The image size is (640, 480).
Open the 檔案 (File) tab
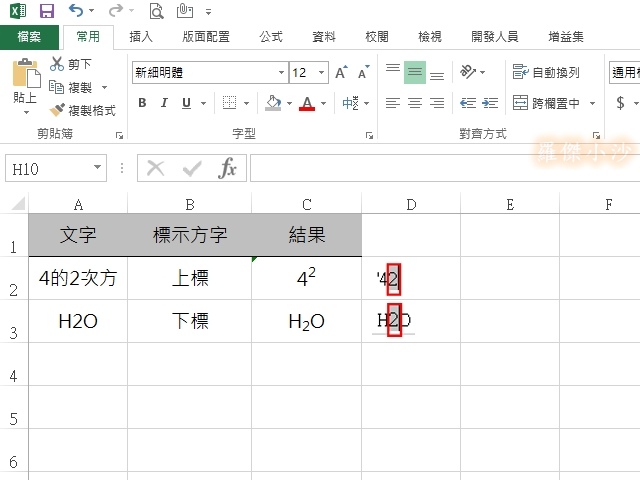[29, 37]
